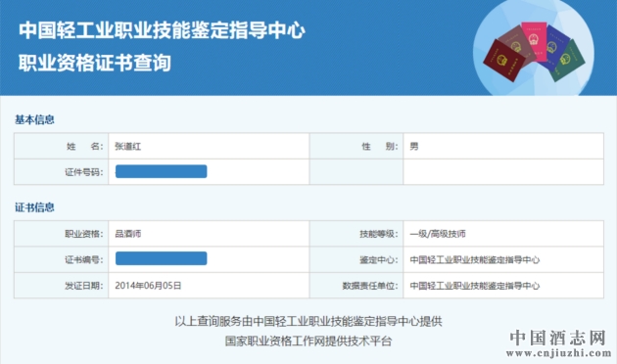Click the 证书信息 section heading
Screen dimensions: 617x364
34,207
